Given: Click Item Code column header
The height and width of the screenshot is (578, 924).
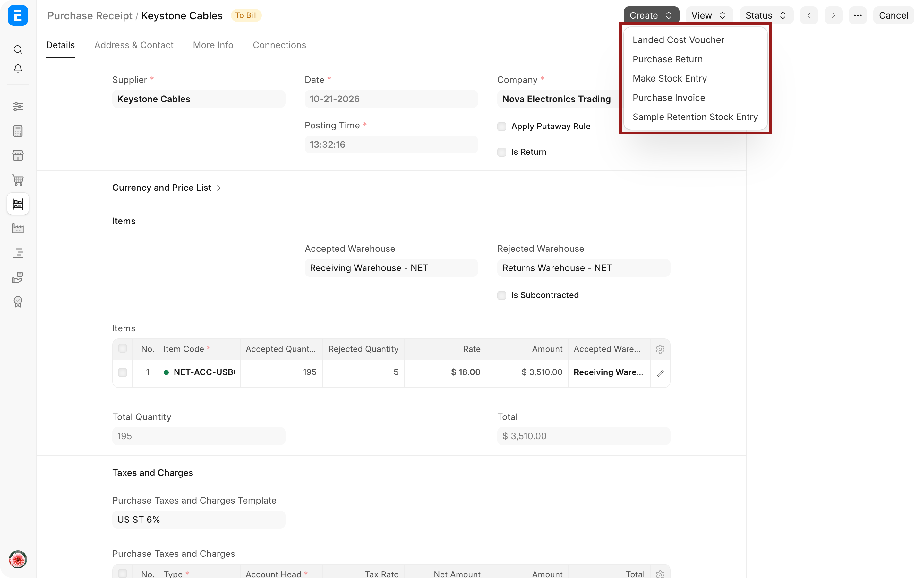Looking at the screenshot, I should coord(199,349).
